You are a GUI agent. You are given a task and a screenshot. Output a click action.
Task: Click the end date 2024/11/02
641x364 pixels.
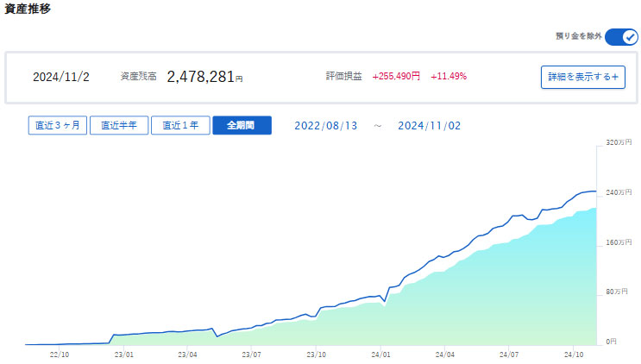pos(429,125)
